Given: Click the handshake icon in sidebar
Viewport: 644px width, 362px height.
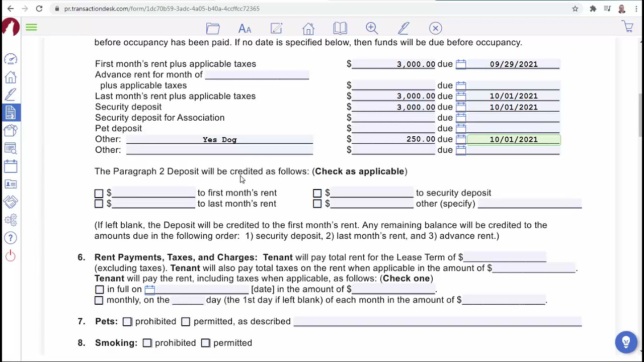Looking at the screenshot, I should (x=11, y=202).
